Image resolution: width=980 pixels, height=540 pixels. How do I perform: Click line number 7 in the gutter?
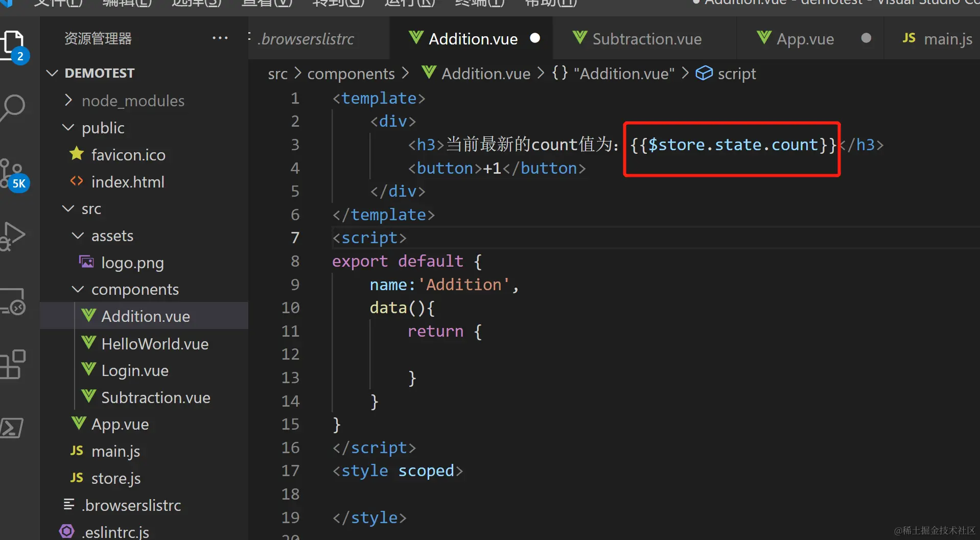(295, 238)
